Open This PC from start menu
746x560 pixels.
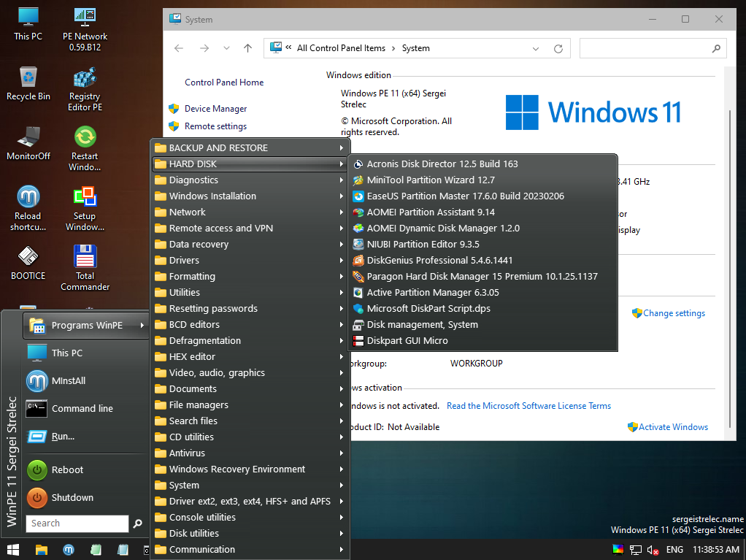coord(85,353)
